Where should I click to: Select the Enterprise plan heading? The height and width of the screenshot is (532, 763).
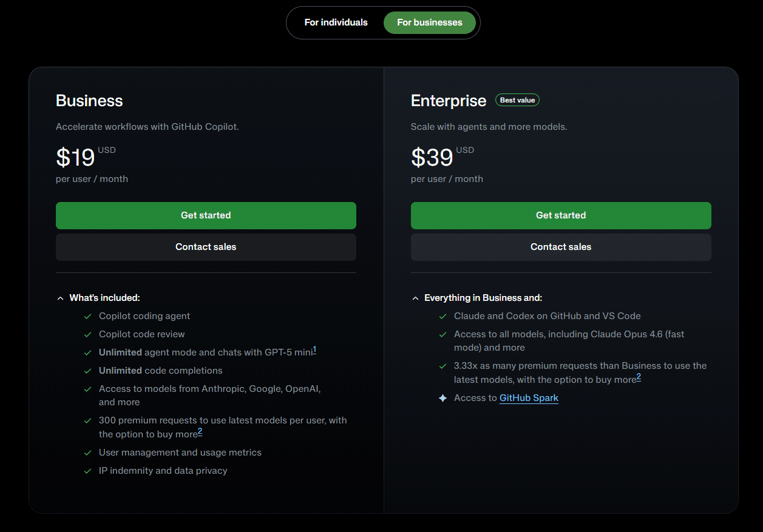click(x=449, y=100)
